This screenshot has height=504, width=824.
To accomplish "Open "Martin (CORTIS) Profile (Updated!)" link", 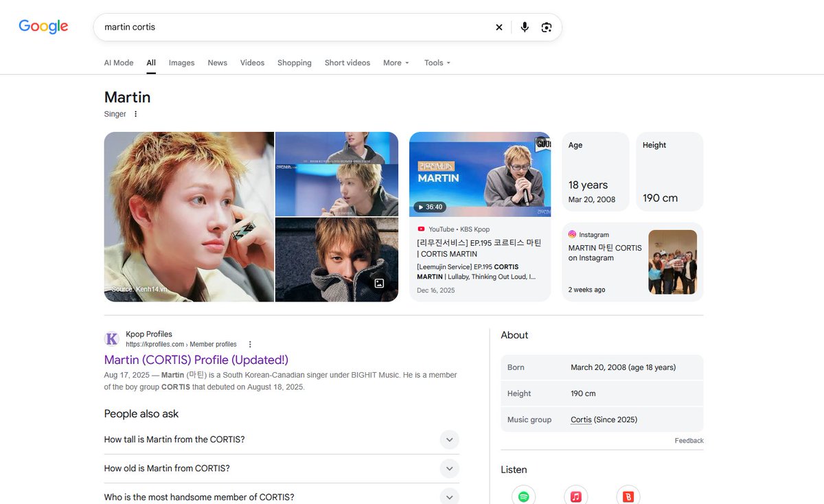I will (196, 360).
